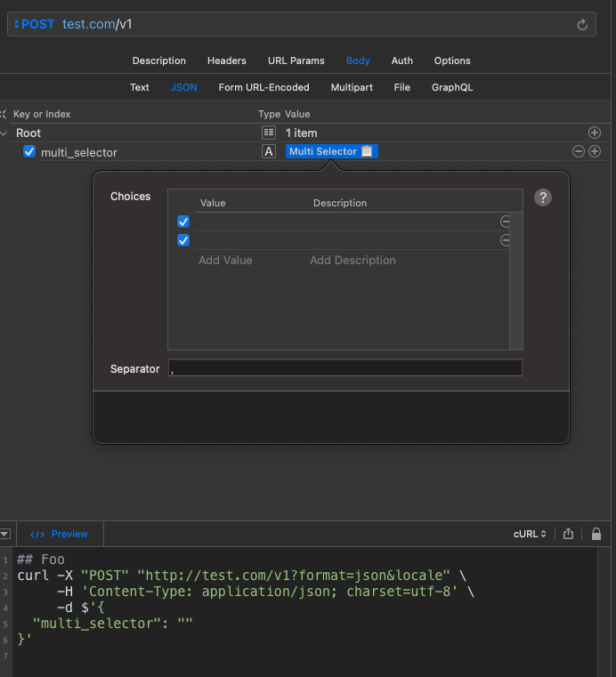Click the multi_selector key name
The height and width of the screenshot is (677, 616).
79,152
